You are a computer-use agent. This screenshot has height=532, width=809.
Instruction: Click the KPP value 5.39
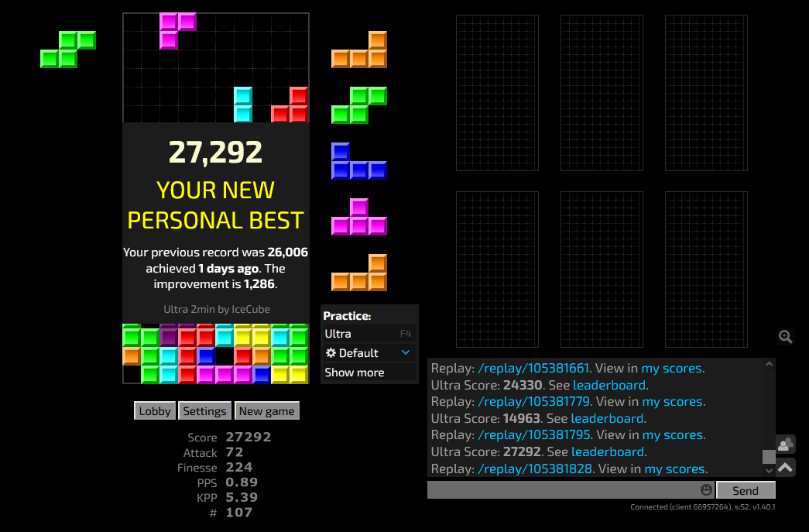242,497
